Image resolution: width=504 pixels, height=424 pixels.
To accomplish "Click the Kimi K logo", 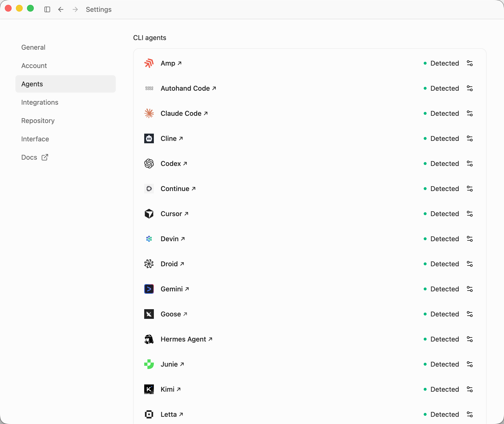I will [x=149, y=389].
